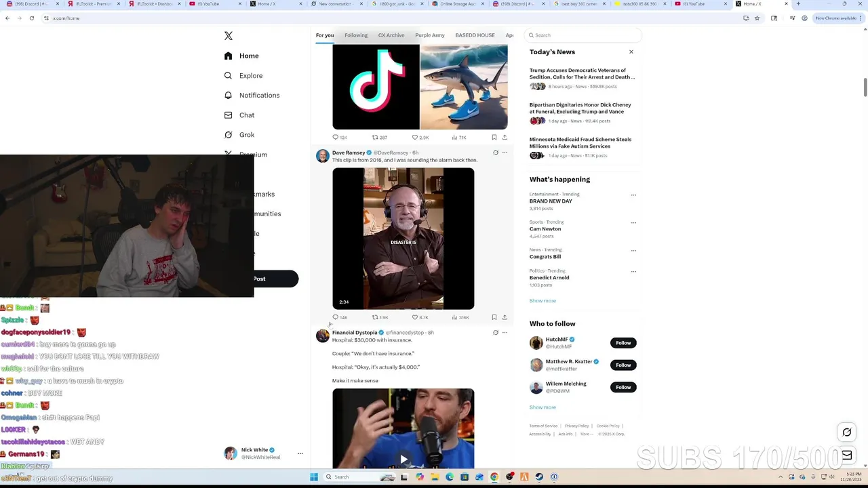Screen dimensions: 868x488
Task: View analytics of Dave Ramsey post
Action: click(x=460, y=317)
